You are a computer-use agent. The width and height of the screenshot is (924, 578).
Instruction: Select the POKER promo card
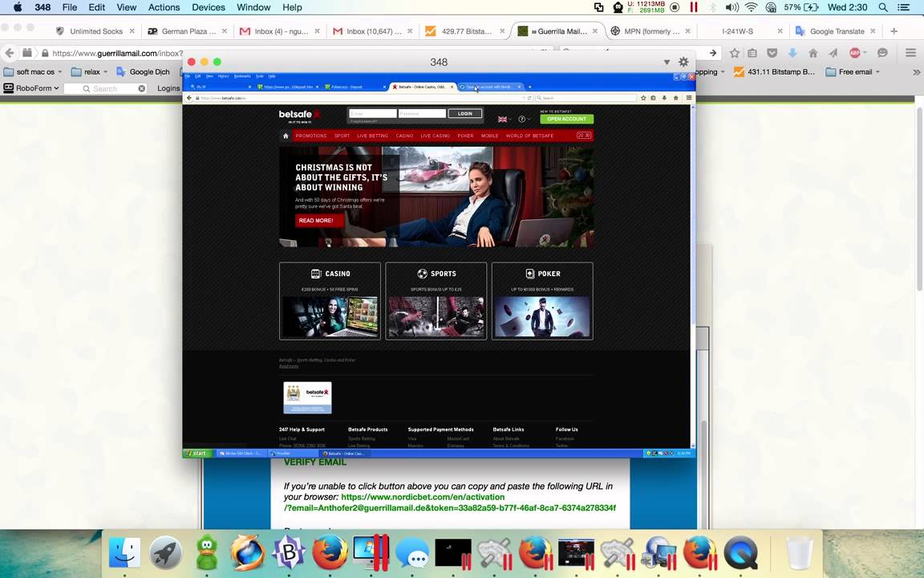tap(542, 301)
